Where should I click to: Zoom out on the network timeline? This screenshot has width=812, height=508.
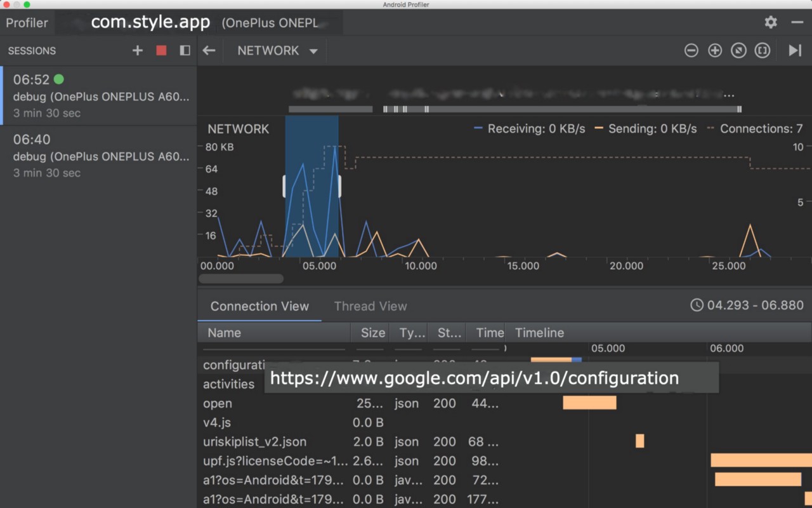691,50
